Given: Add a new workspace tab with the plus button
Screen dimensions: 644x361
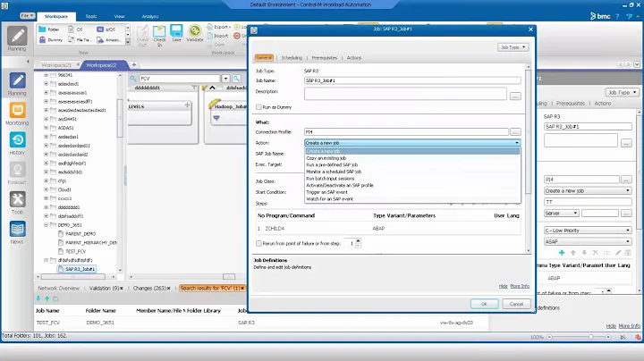Looking at the screenshot, I should (134, 64).
